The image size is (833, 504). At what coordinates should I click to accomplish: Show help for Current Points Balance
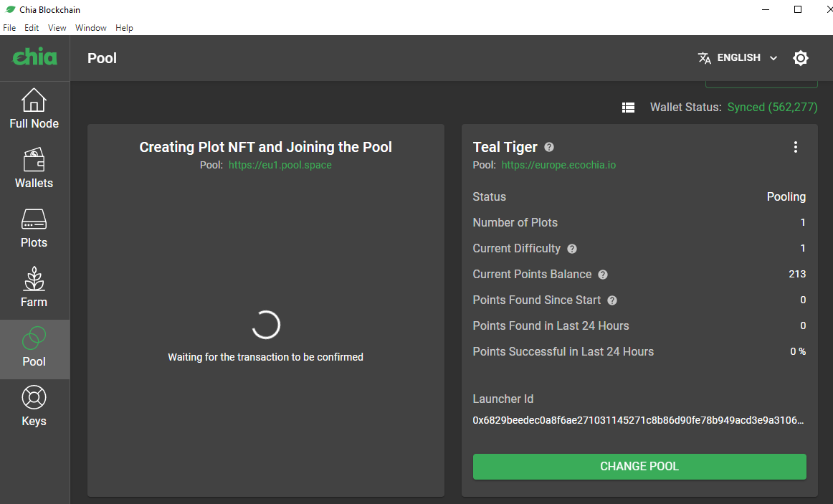coord(603,275)
